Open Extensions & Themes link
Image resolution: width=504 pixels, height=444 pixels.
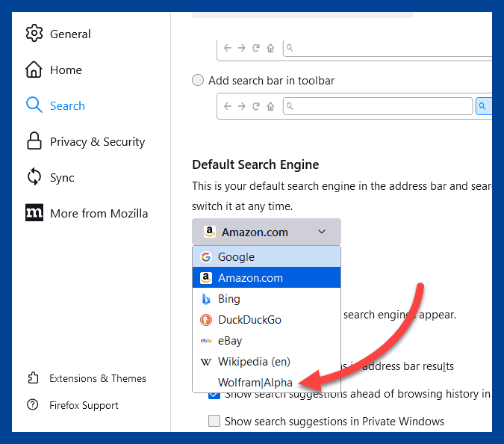point(87,378)
